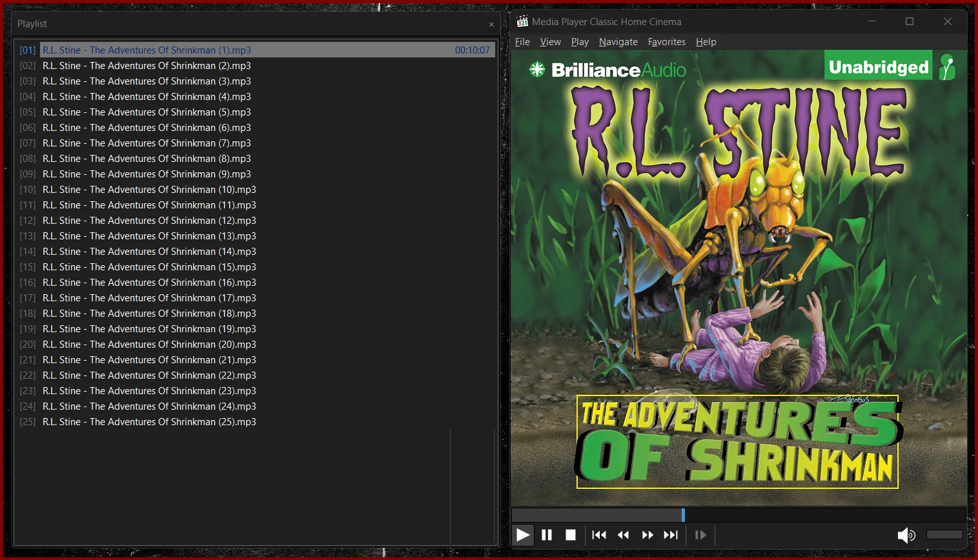Open the Favorites menu
The width and height of the screenshot is (978, 560).
point(667,42)
